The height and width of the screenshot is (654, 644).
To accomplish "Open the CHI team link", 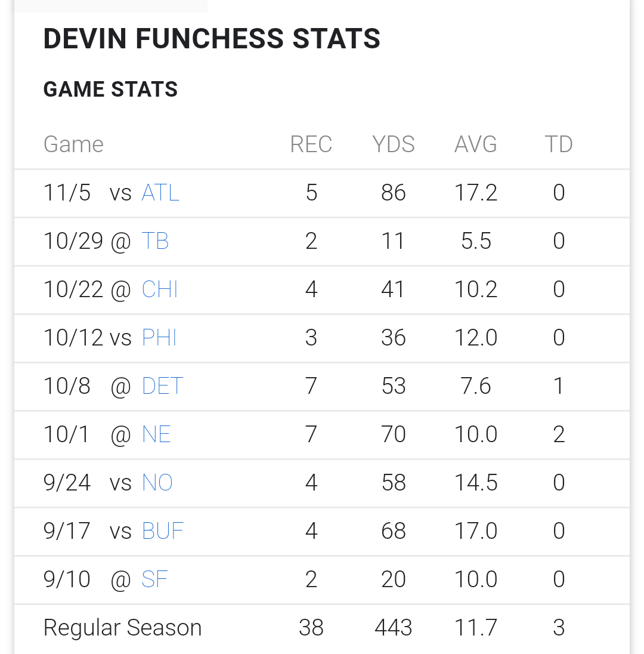I will click(160, 289).
